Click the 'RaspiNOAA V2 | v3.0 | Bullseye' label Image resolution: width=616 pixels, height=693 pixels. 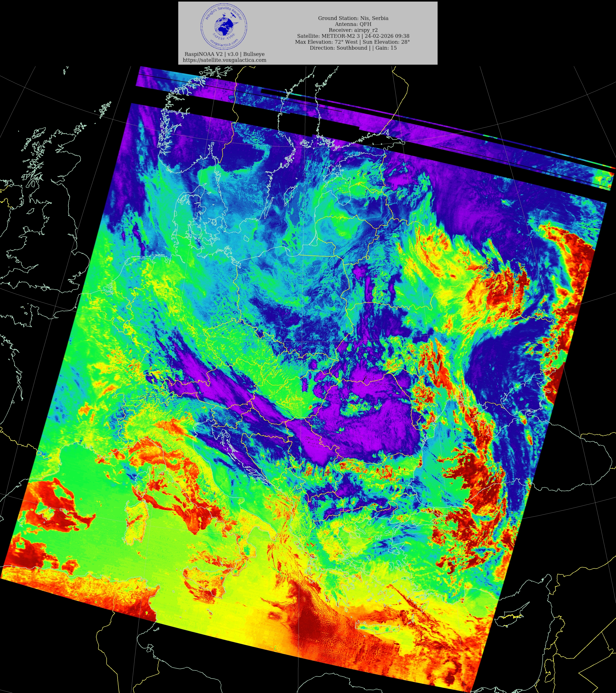[x=224, y=54]
